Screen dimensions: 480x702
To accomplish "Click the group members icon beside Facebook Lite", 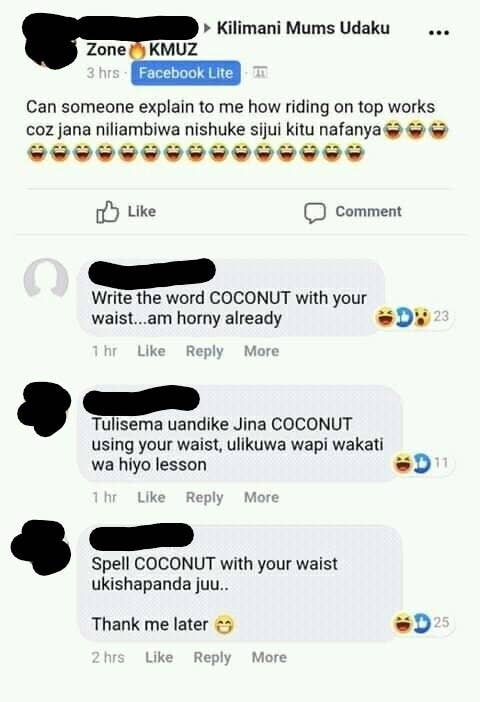I will pyautogui.click(x=260, y=72).
